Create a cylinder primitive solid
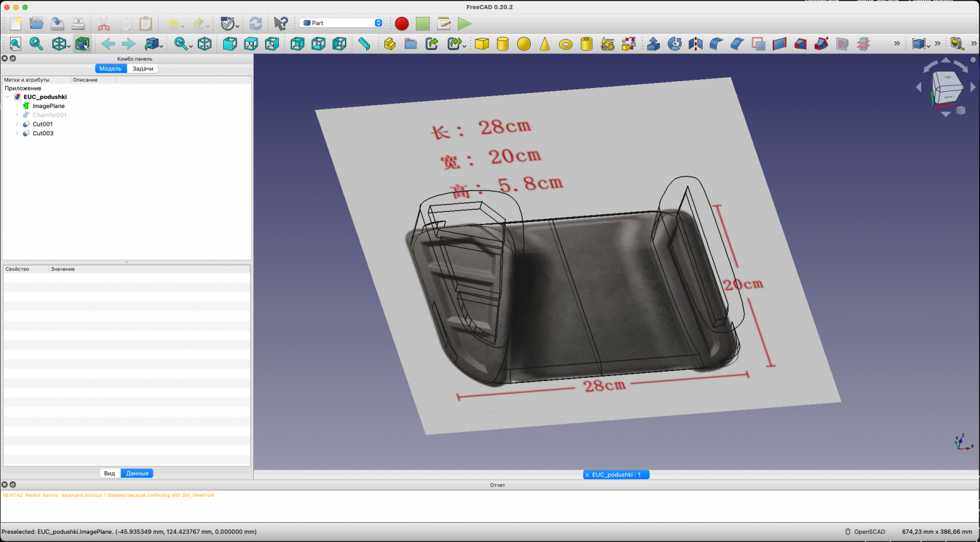Image resolution: width=980 pixels, height=542 pixels. coord(503,43)
